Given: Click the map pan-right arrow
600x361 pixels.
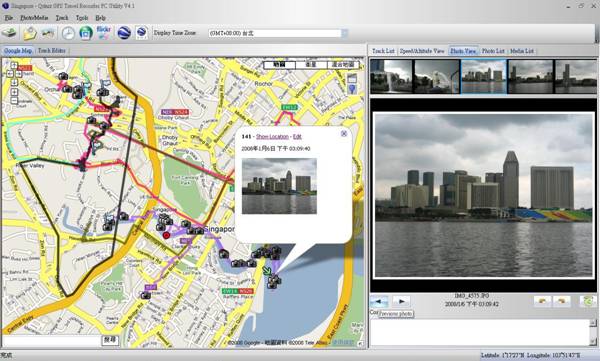Looking at the screenshot, I should tap(18, 74).
